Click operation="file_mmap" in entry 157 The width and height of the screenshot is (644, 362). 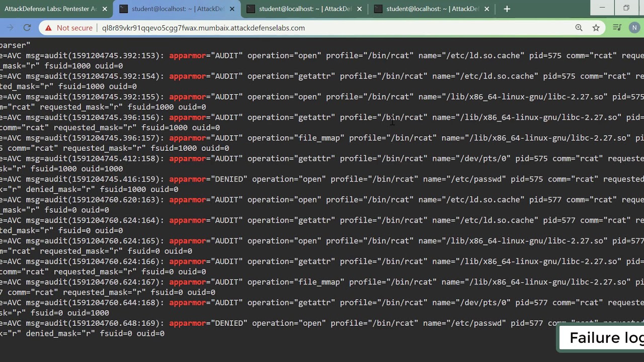pos(296,138)
